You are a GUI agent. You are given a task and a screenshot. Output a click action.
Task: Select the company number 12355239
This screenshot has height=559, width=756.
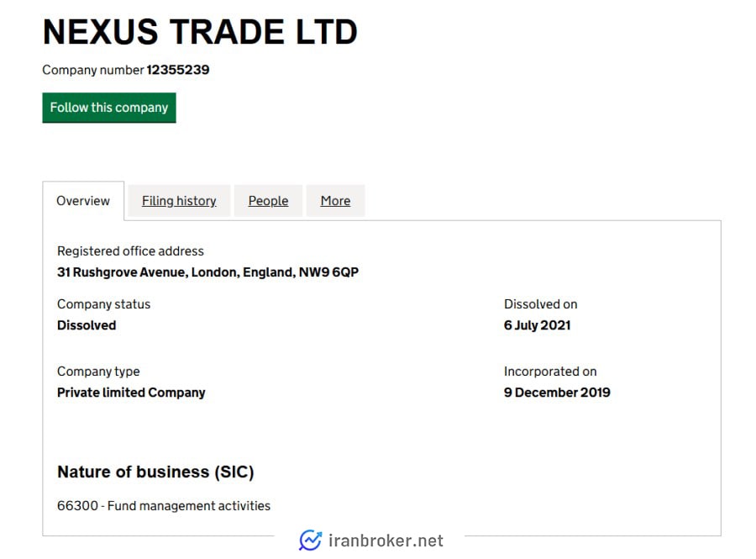[x=178, y=70]
